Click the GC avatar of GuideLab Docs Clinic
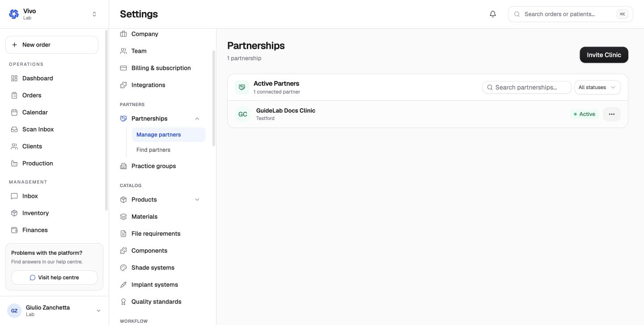644x325 pixels. click(243, 114)
